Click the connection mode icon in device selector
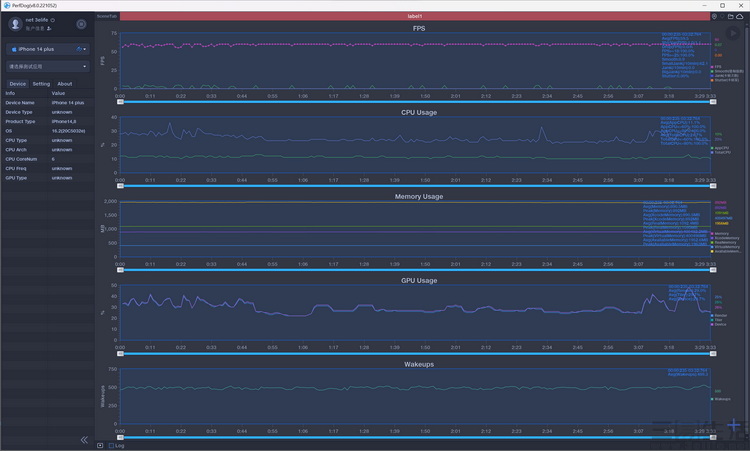The height and width of the screenshot is (451, 750). (79, 49)
